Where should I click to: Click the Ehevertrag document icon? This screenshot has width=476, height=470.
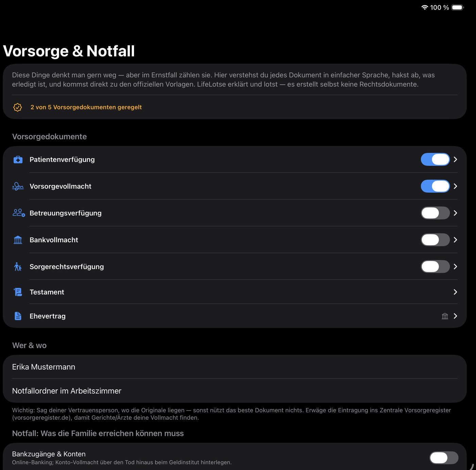[x=18, y=316]
